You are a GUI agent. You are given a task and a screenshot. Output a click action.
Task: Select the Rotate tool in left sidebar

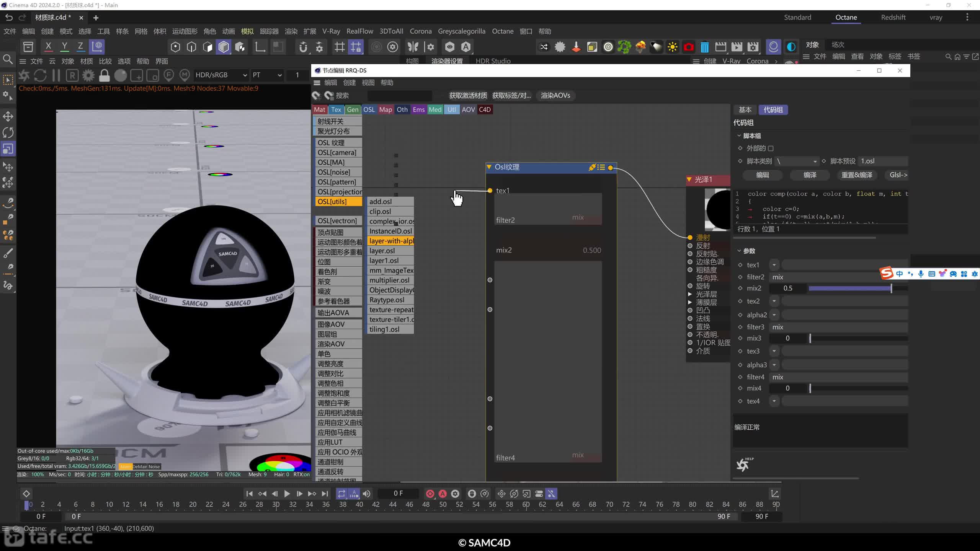pyautogui.click(x=8, y=133)
